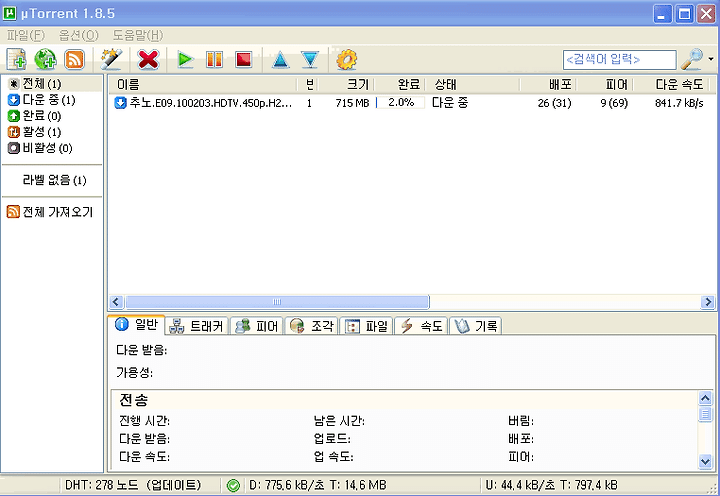Image resolution: width=720 pixels, height=496 pixels.
Task: Switch to the 조각 tab
Action: pos(312,326)
